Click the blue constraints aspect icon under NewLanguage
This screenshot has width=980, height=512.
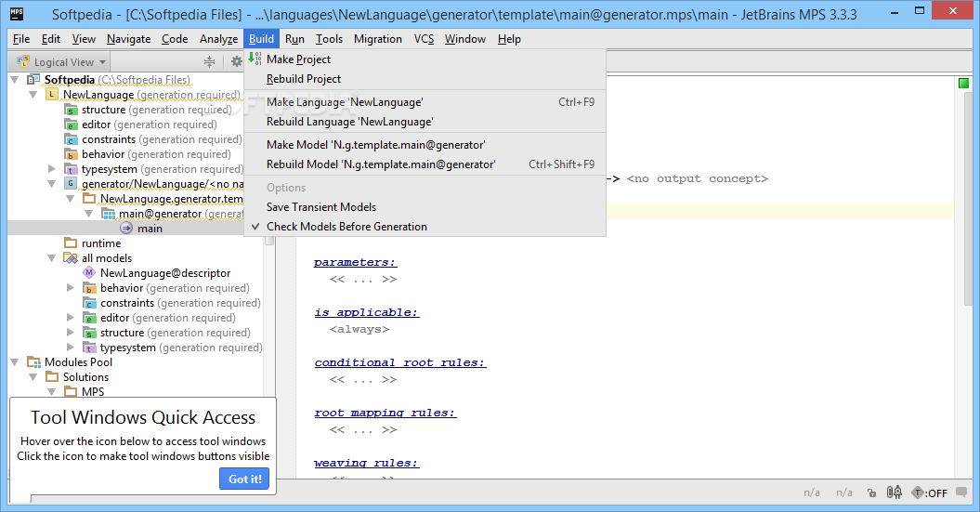click(72, 139)
